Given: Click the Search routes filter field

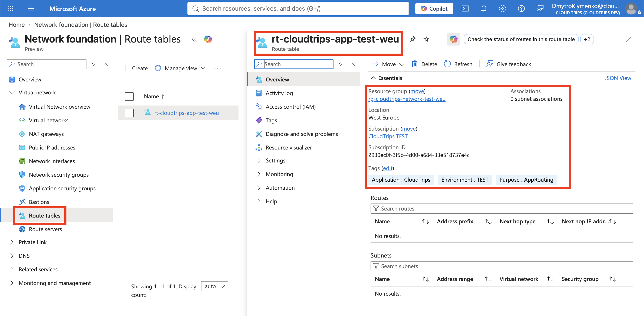Looking at the screenshot, I should pos(502,208).
